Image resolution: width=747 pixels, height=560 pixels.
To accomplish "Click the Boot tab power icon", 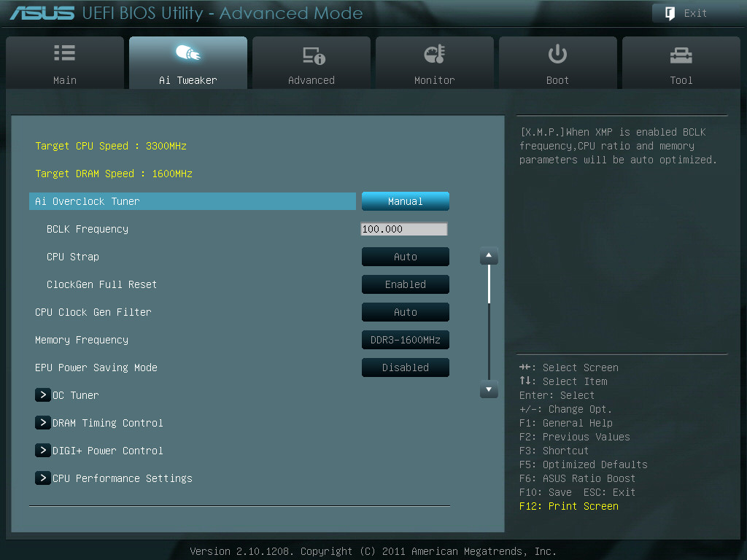I will coord(557,54).
